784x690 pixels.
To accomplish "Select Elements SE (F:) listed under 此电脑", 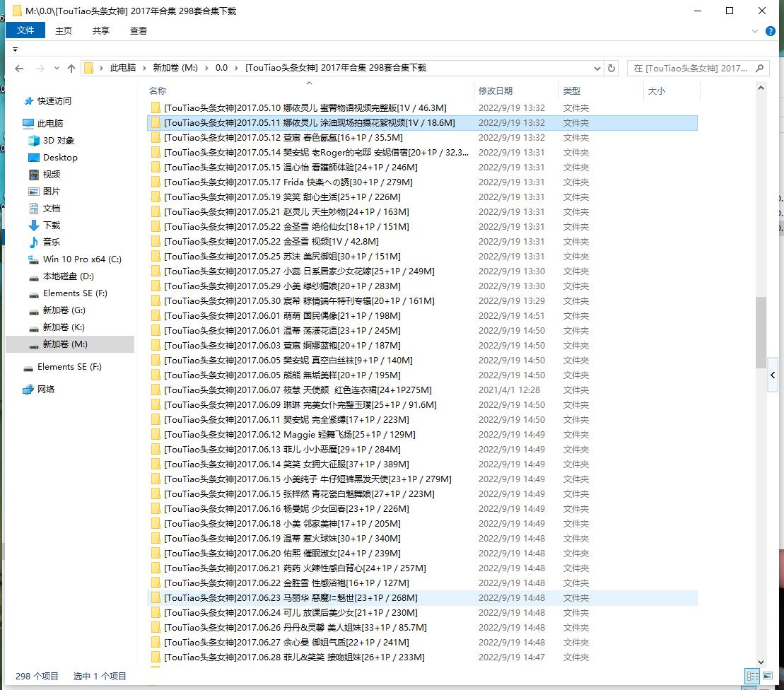I will [x=75, y=293].
